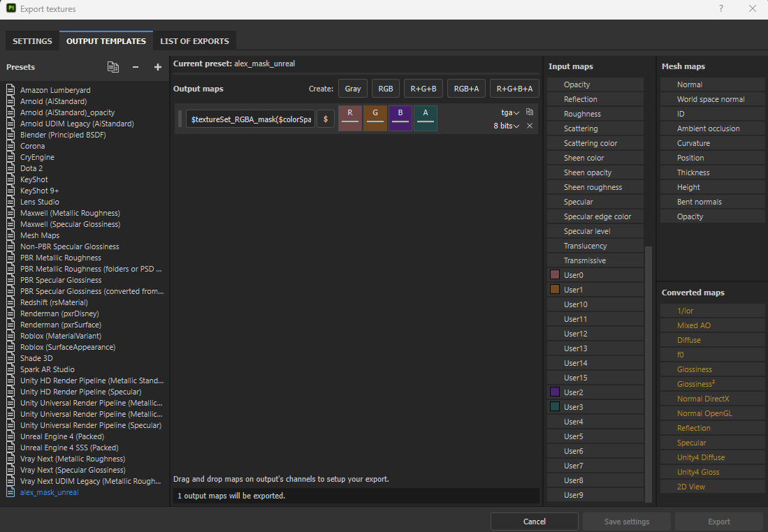The image size is (768, 532).
Task: Select the G channel slot
Action: point(375,117)
